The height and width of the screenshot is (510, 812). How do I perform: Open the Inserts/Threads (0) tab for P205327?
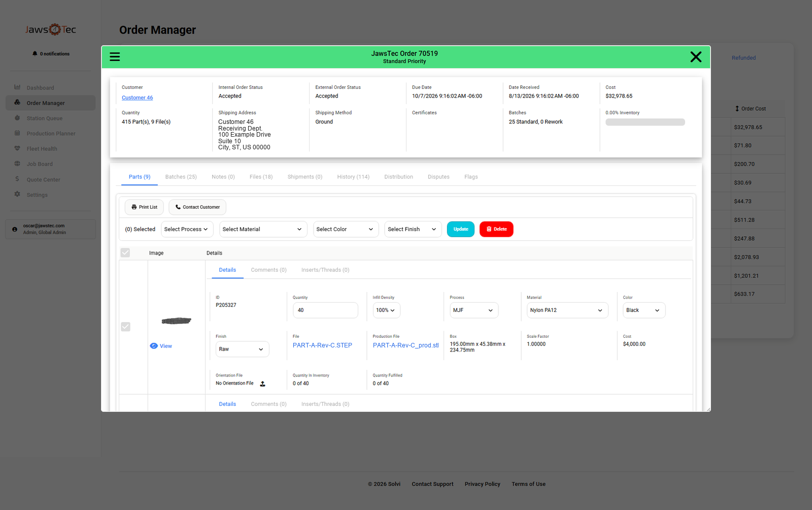coord(325,270)
